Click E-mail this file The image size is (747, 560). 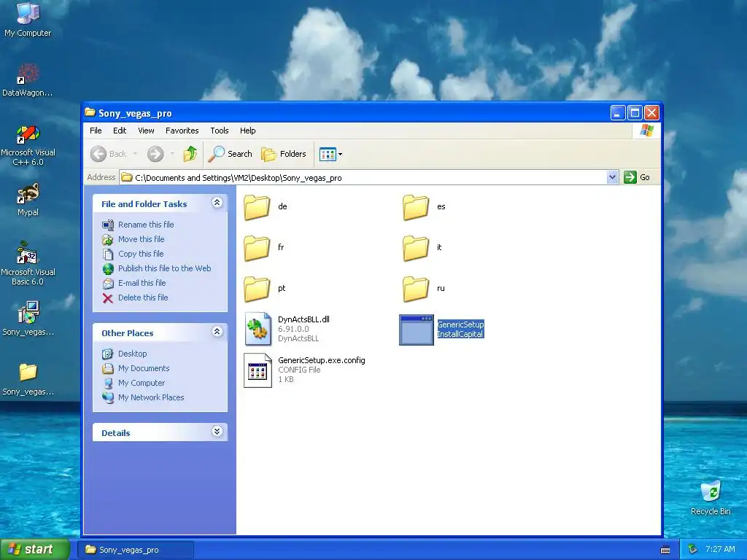[142, 283]
